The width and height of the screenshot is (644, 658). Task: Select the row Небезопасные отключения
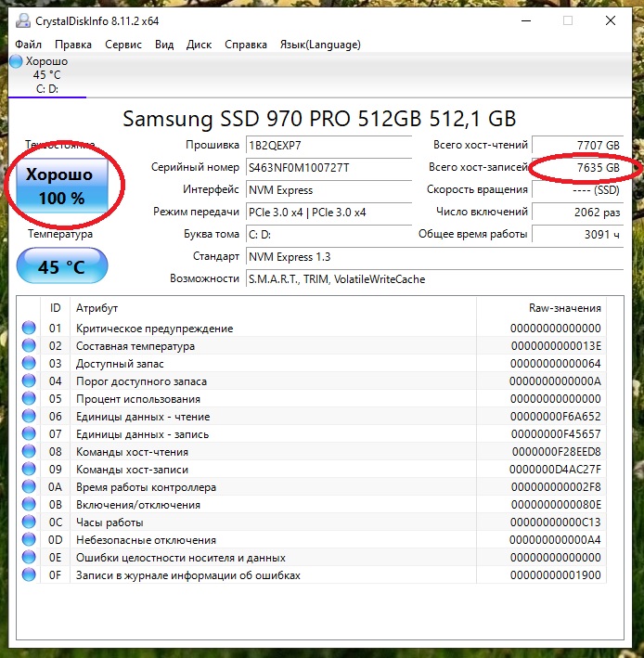click(x=312, y=539)
